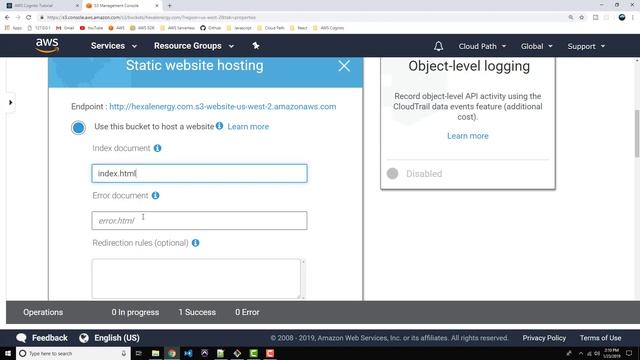The width and height of the screenshot is (640, 360).
Task: Click the Error document input field
Action: click(x=200, y=220)
